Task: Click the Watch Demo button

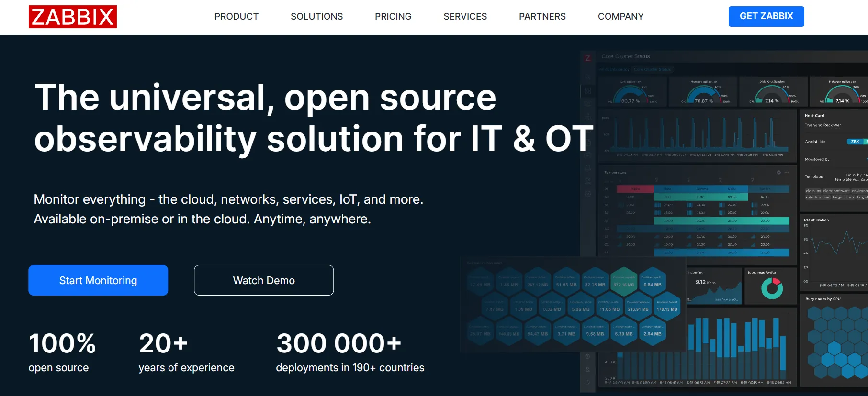Action: pyautogui.click(x=264, y=280)
